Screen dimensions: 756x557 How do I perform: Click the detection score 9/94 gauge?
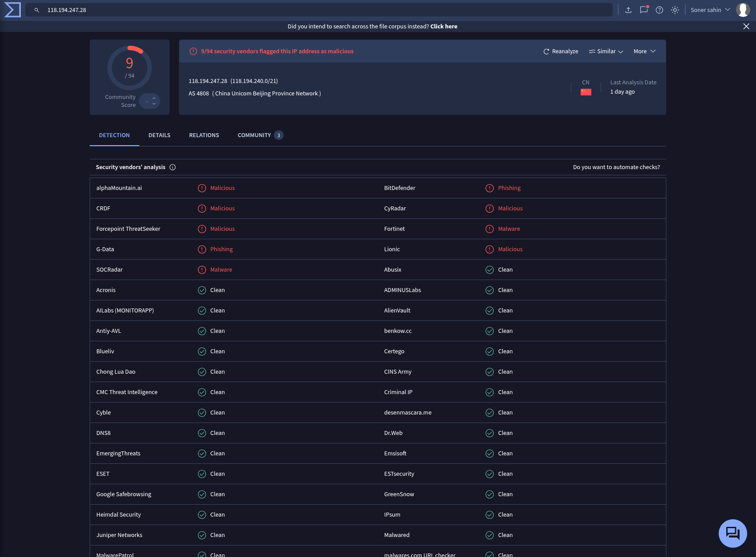(x=130, y=68)
